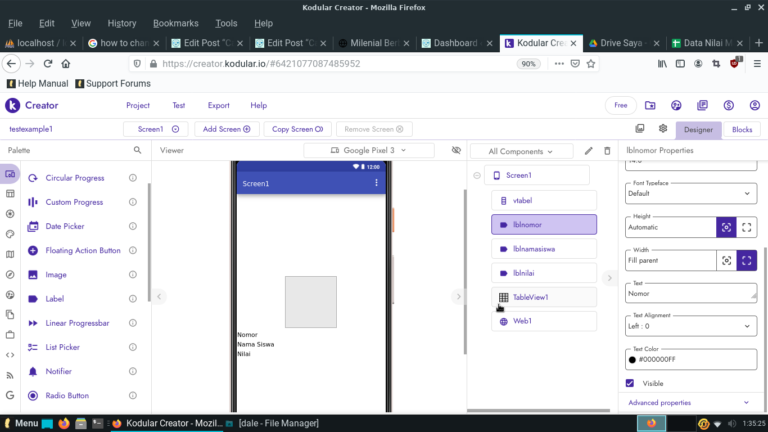
Task: Show info for Circular Progress component
Action: (133, 178)
